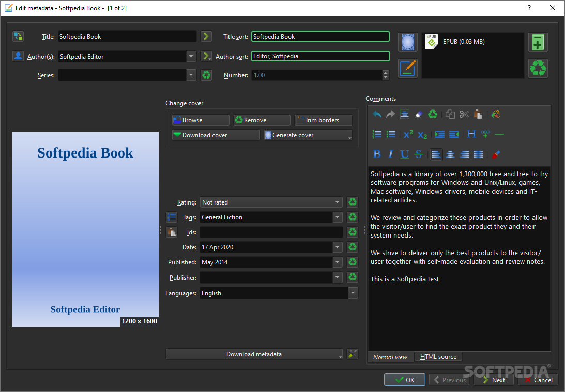This screenshot has height=392, width=565.
Task: Click the arrow to auto-generate title sort
Action: (206, 36)
